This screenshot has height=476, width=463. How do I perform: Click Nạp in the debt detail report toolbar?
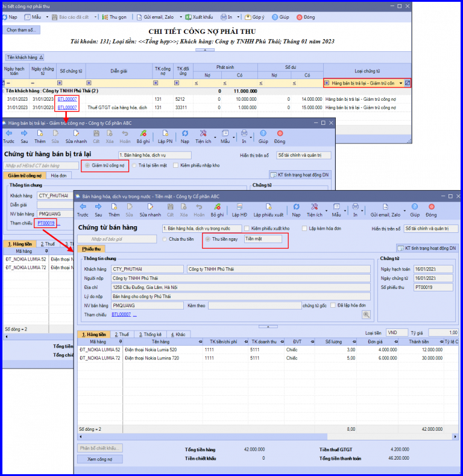tap(10, 17)
